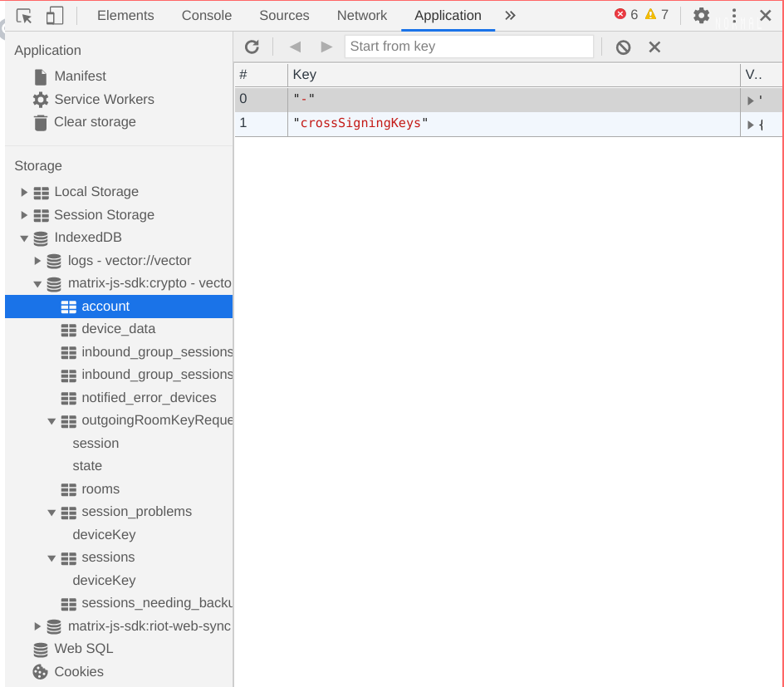The width and height of the screenshot is (784, 687).
Task: Open Manifest in the sidebar
Action: [x=80, y=76]
